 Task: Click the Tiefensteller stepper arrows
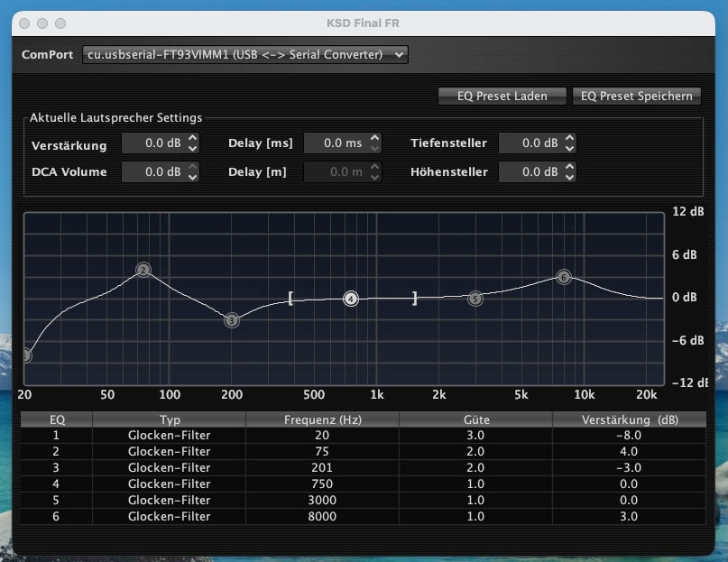click(570, 143)
